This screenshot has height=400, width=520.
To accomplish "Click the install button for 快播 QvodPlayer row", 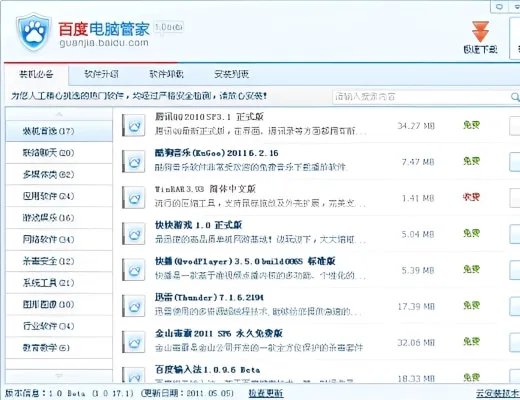I will (515, 270).
